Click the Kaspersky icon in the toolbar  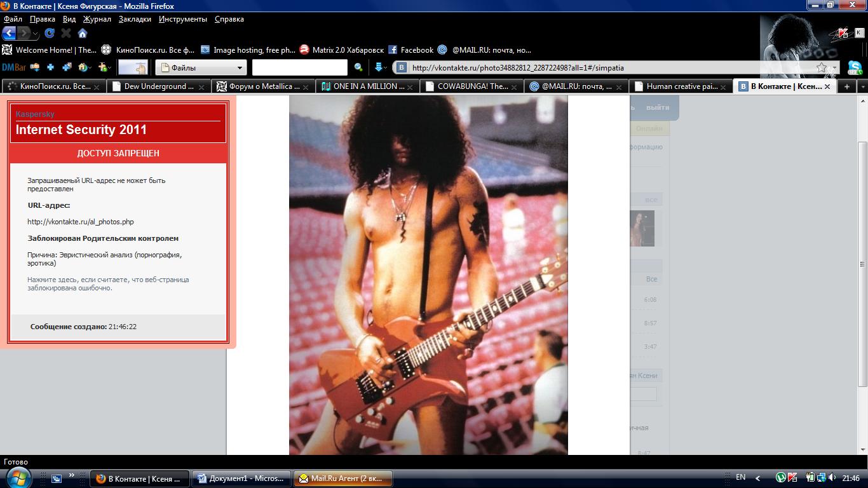843,34
